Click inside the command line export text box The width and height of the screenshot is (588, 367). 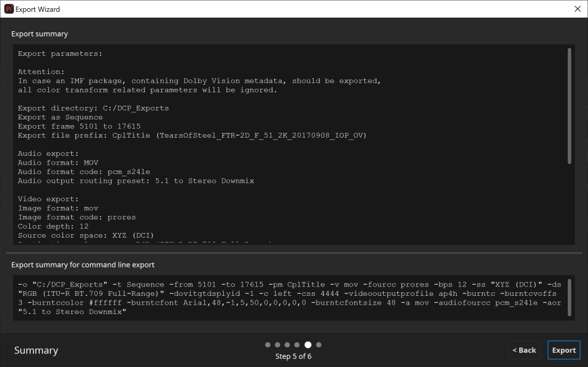288,298
